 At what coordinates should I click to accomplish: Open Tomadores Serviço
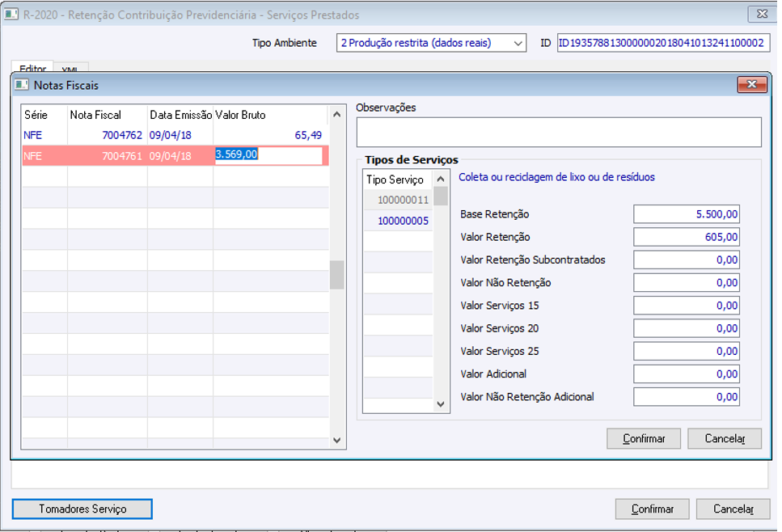(x=82, y=509)
